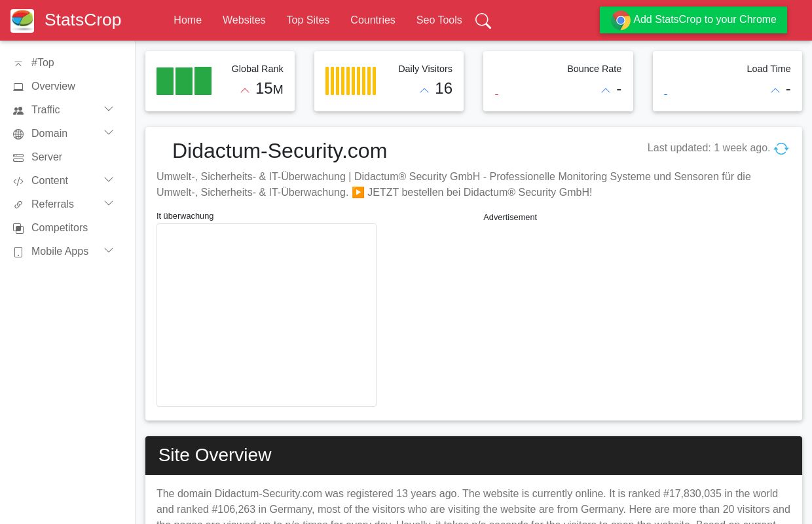
Task: Click the Didactum-Security.com heading
Action: click(x=280, y=151)
